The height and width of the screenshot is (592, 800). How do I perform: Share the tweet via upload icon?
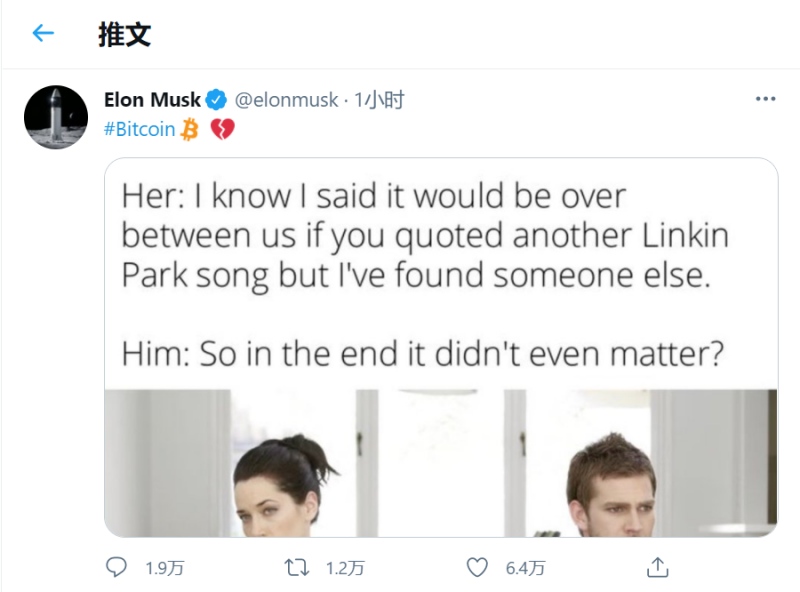(x=658, y=567)
